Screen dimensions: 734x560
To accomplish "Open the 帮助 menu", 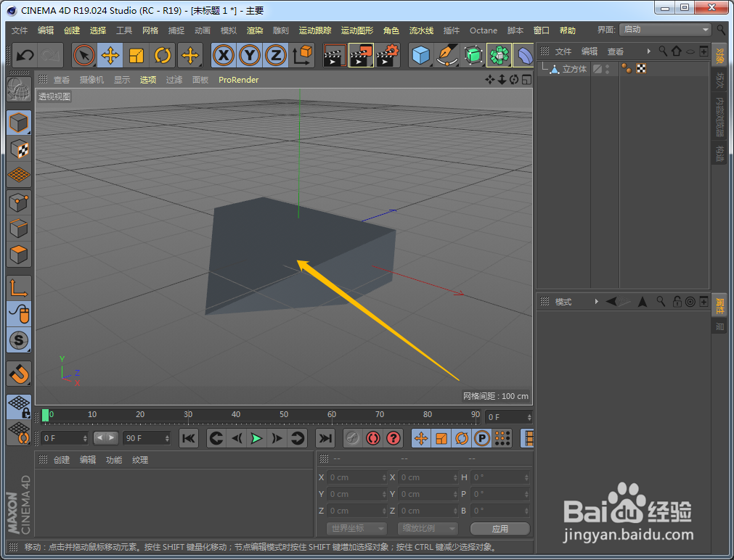I will [x=567, y=30].
